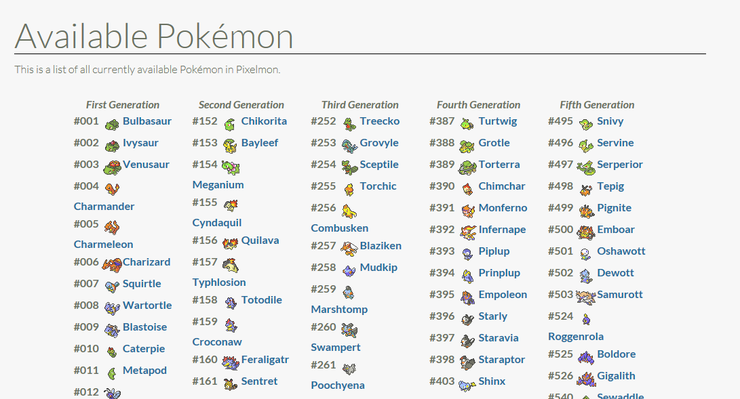Open the Roggenrola link
The height and width of the screenshot is (399, 740).
coord(576,337)
